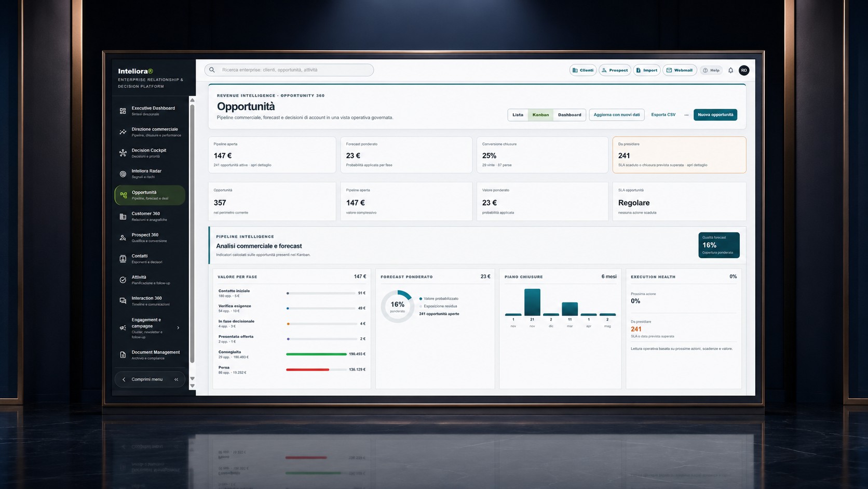Click Import button in top bar

[647, 70]
